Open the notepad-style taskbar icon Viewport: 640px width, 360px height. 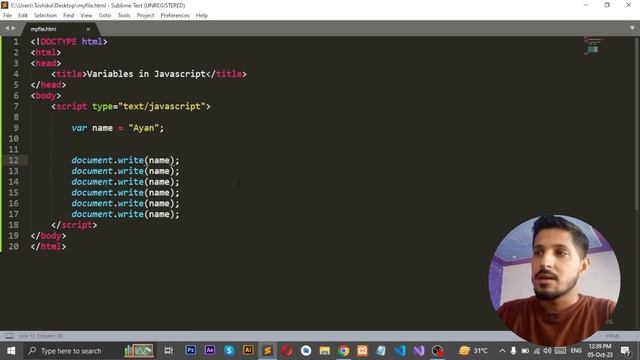point(381,350)
